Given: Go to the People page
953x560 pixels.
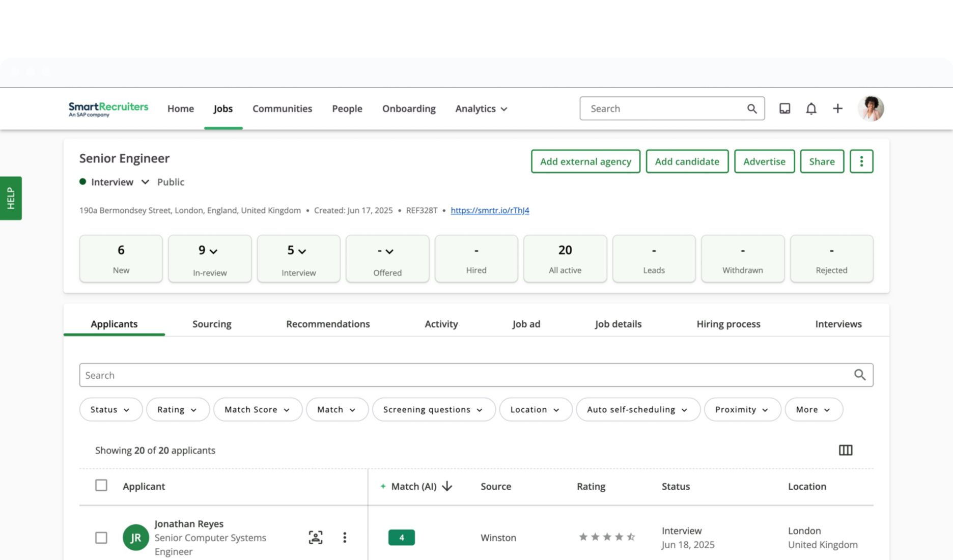Looking at the screenshot, I should (347, 108).
